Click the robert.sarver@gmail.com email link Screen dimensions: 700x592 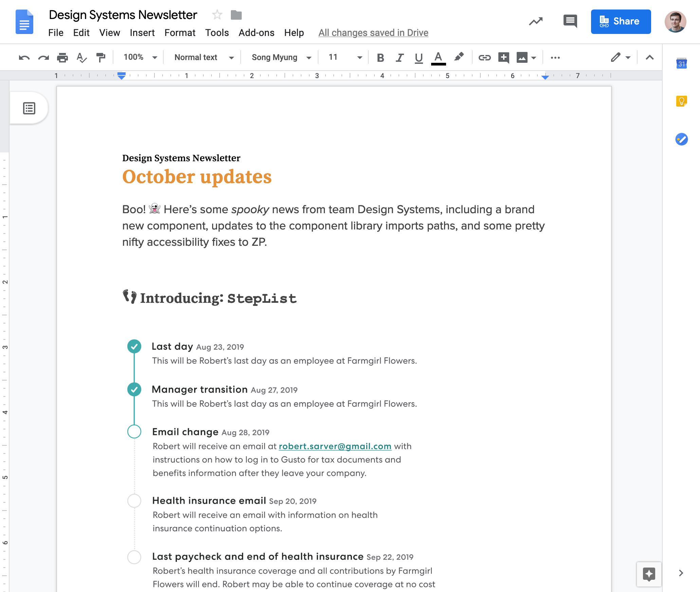point(335,446)
